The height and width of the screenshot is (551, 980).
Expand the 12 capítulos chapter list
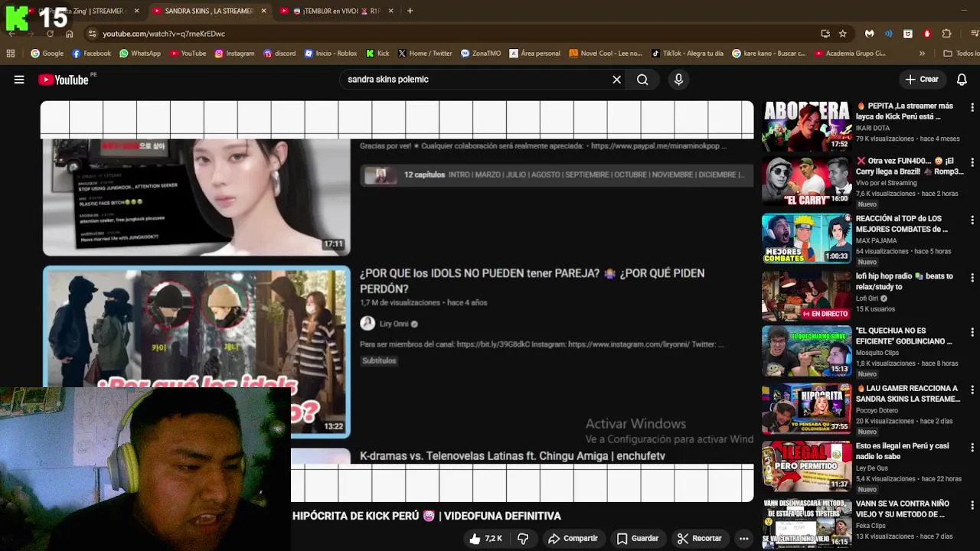[557, 174]
